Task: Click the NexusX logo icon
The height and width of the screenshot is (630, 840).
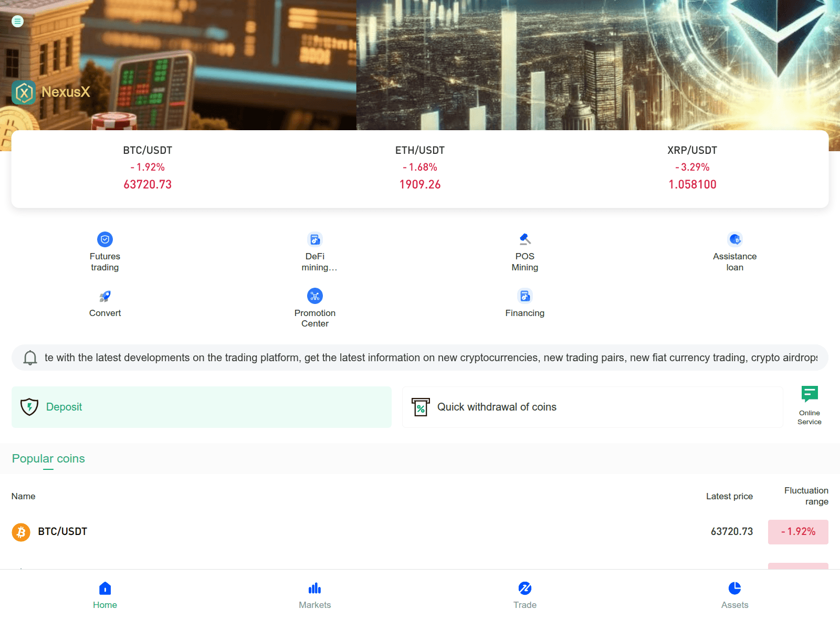Action: click(24, 92)
